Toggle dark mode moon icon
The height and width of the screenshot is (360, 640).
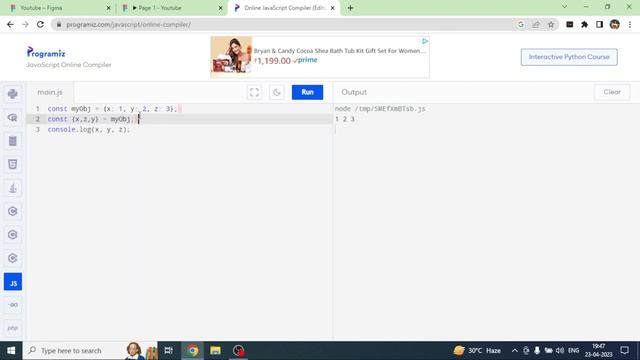pyautogui.click(x=277, y=92)
